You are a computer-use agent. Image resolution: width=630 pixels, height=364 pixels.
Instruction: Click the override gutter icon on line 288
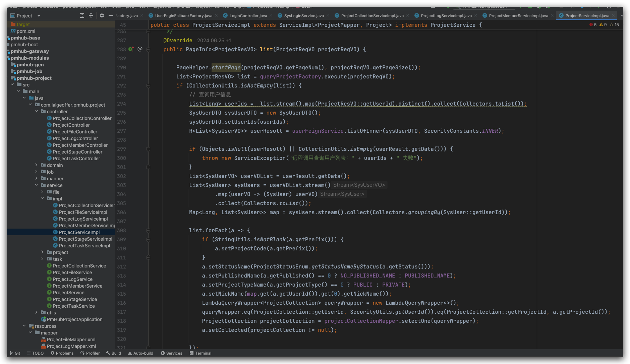131,49
